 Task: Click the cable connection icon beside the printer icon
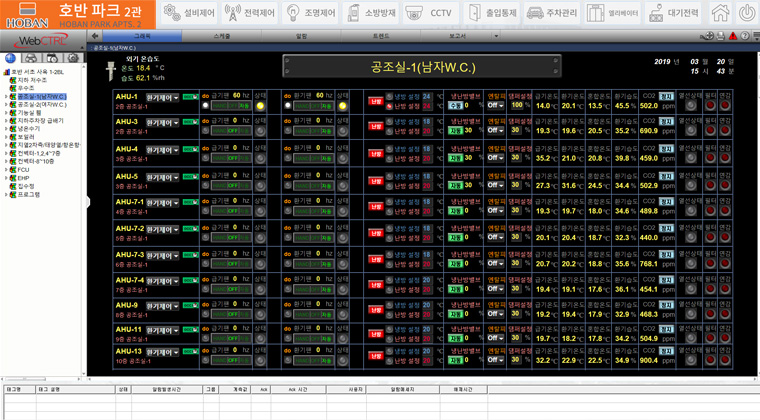[707, 36]
